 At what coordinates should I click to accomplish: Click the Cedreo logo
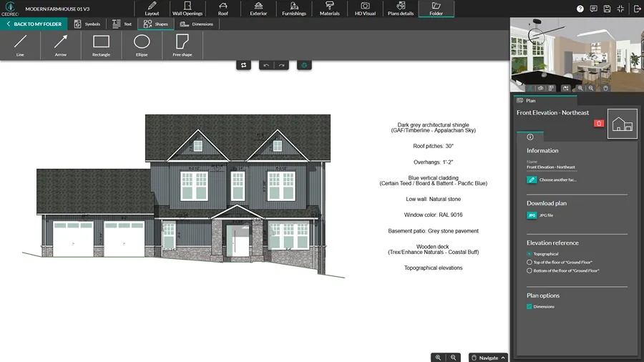pos(10,9)
